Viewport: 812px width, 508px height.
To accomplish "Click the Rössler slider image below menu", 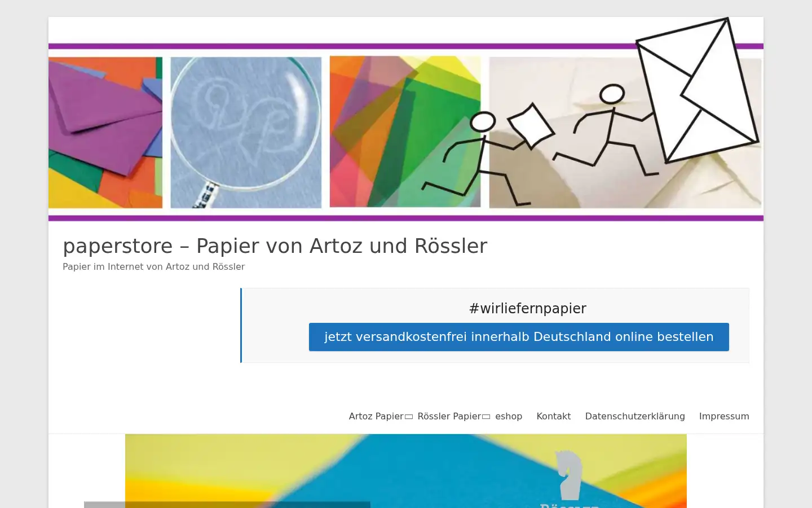I will pyautogui.click(x=406, y=471).
